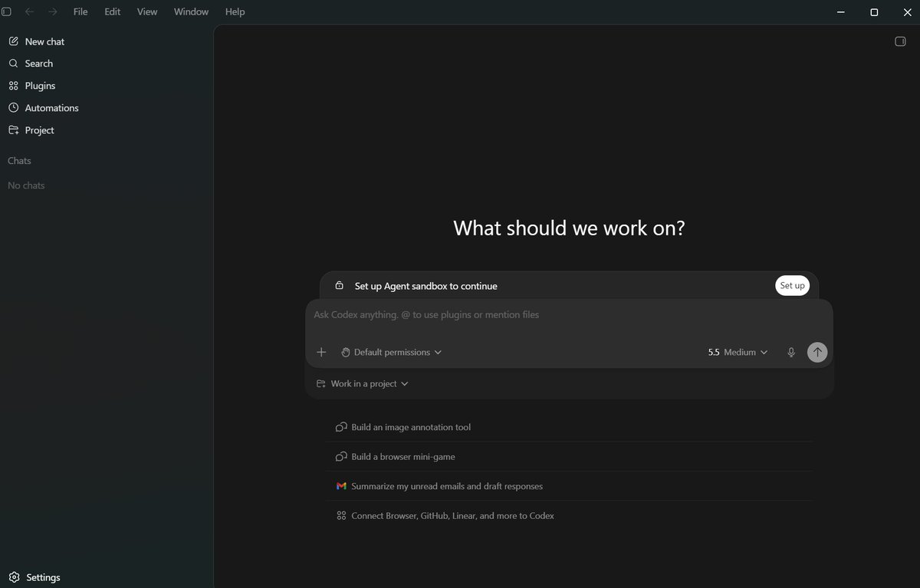Open the Help menu
The image size is (920, 588).
coord(235,11)
